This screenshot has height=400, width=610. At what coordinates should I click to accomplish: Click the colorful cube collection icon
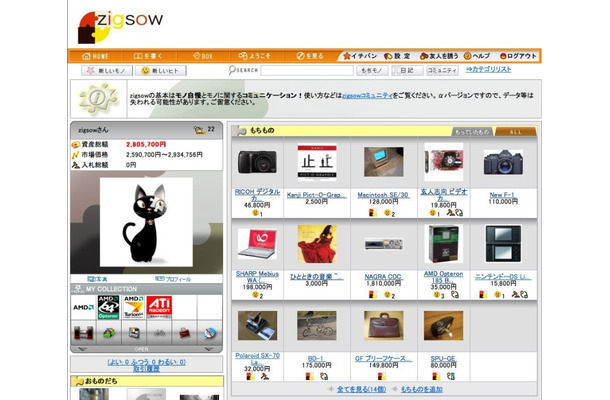tap(109, 333)
